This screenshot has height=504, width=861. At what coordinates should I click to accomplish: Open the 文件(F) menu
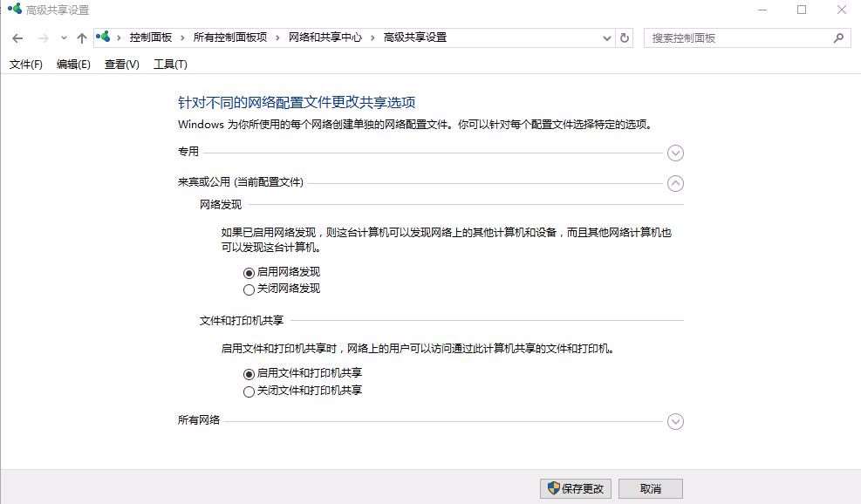pos(26,65)
